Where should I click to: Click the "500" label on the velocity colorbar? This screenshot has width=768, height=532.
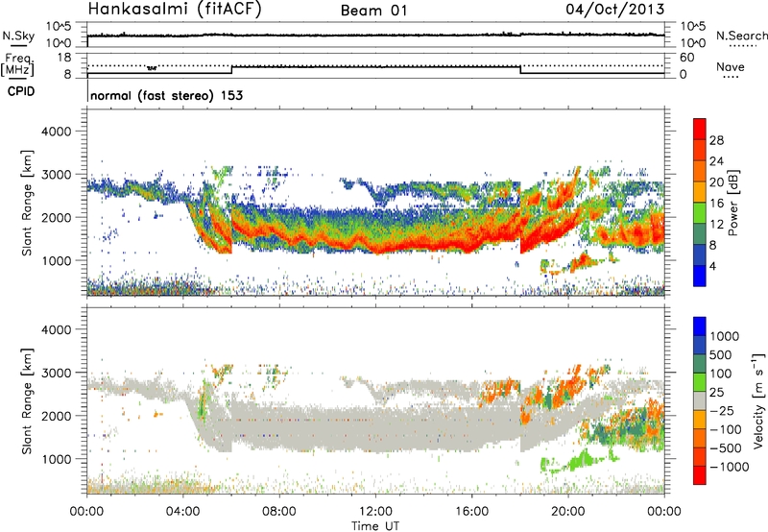tap(720, 354)
